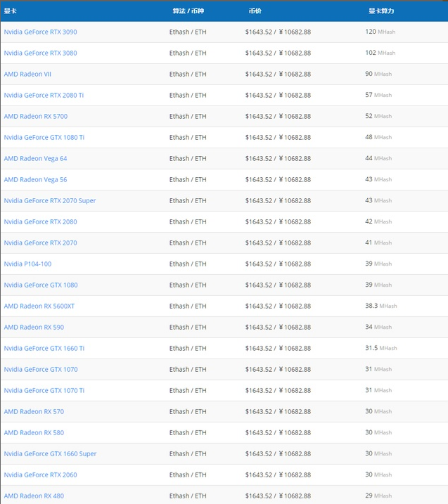Click the 币价 column header
Screen dimensions: 448x504
pos(255,11)
